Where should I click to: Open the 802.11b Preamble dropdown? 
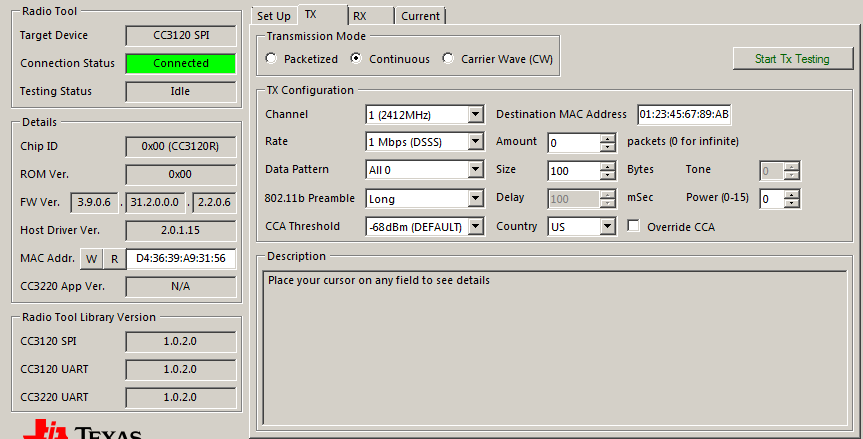point(476,198)
